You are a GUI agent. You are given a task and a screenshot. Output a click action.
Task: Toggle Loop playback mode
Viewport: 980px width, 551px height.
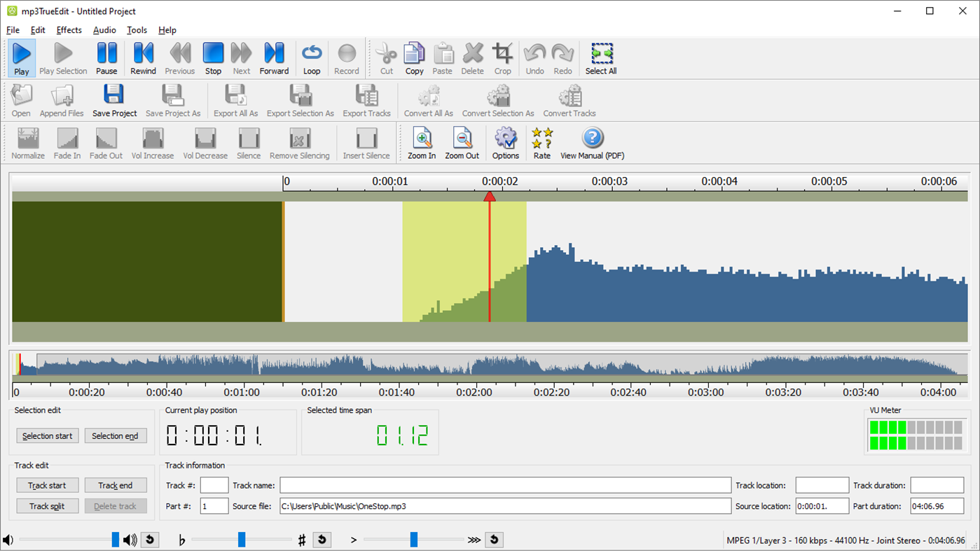pos(312,56)
